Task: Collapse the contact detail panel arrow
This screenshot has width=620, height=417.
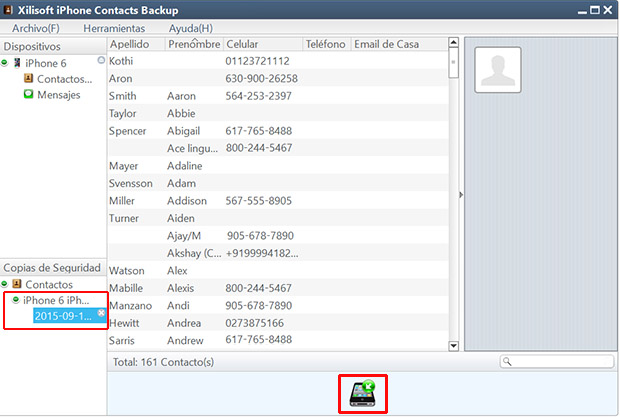Action: (x=461, y=195)
